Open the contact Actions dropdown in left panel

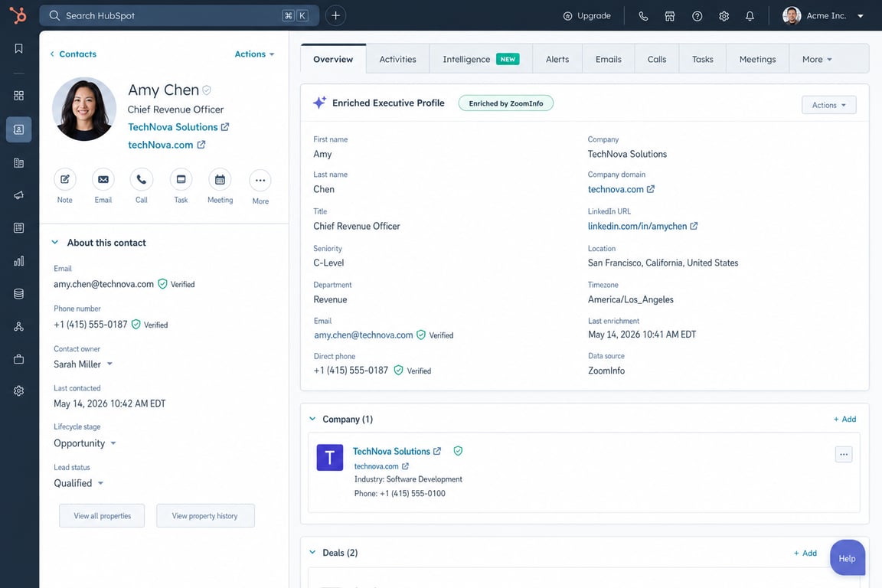[x=254, y=54]
